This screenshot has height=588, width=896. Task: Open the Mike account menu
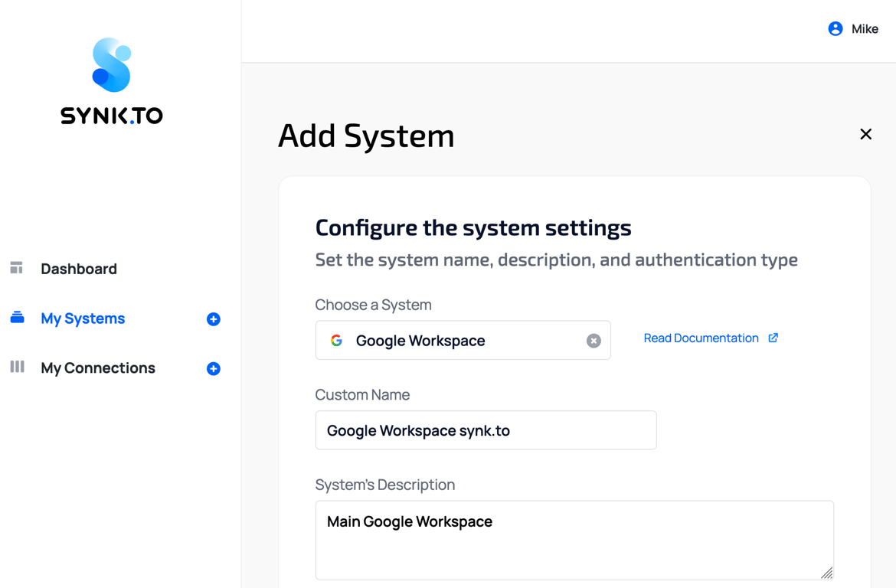pyautogui.click(x=853, y=28)
